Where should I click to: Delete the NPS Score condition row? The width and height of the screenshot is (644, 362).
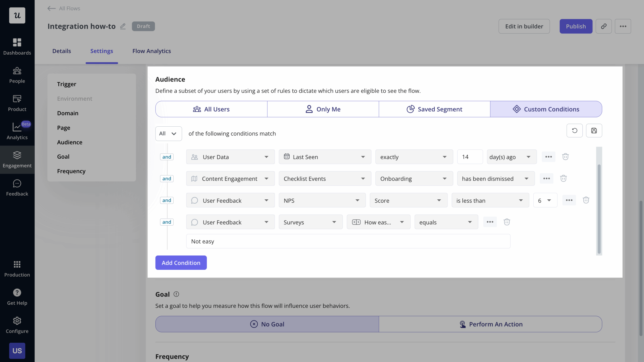tap(586, 200)
